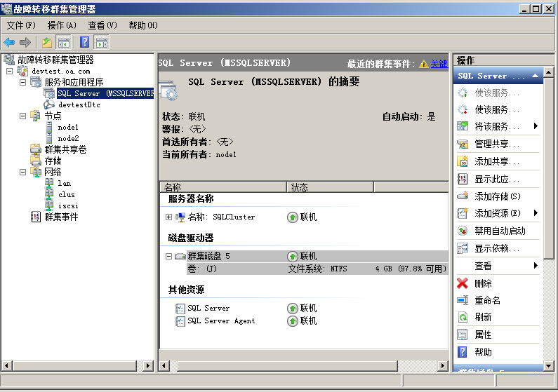The height and width of the screenshot is (392, 558).
Task: Open the 帮助(H) menu
Action: (x=143, y=25)
